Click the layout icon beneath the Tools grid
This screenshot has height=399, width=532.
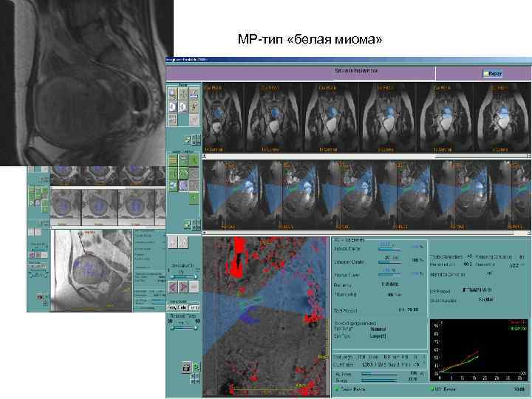pos(187,139)
